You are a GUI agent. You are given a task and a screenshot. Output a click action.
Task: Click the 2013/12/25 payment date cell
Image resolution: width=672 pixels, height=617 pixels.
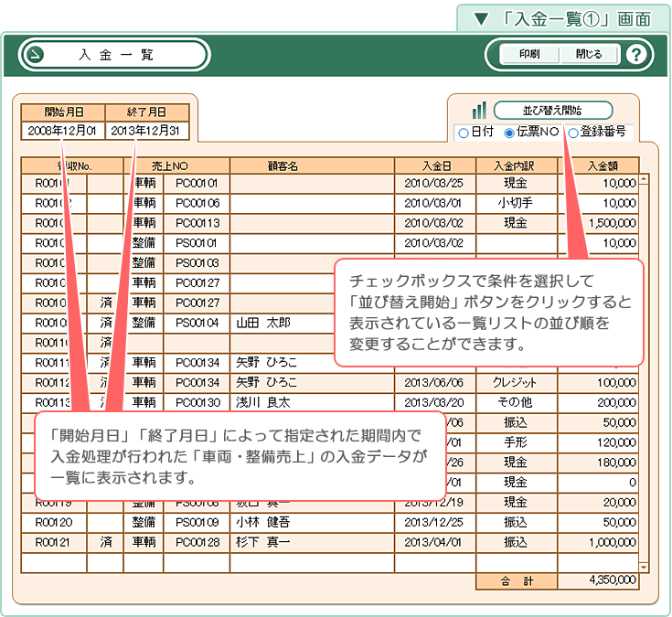click(x=435, y=522)
